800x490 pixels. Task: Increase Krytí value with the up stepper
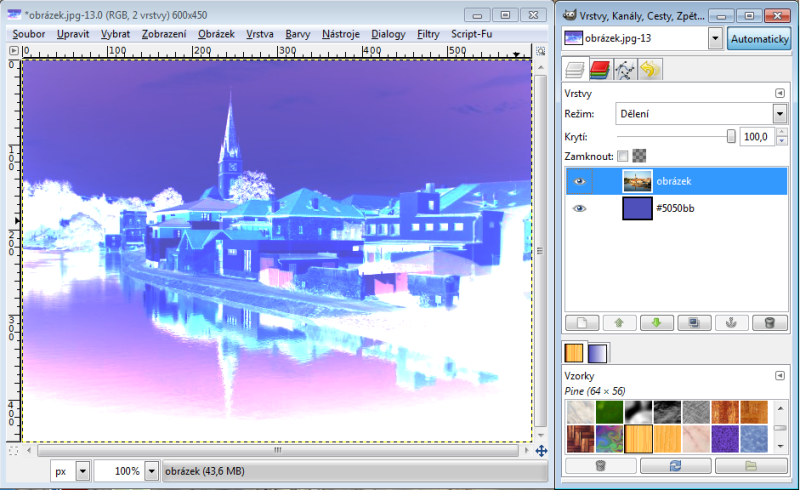(781, 132)
